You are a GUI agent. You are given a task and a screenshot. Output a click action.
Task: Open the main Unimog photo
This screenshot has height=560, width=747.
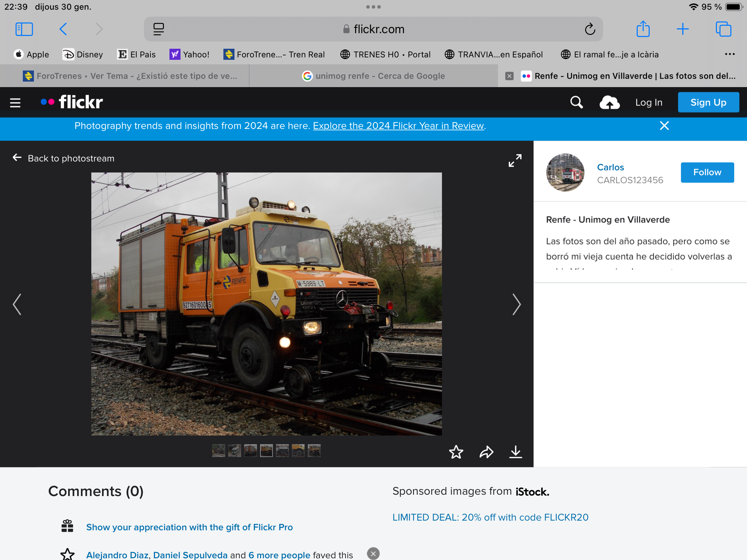266,304
